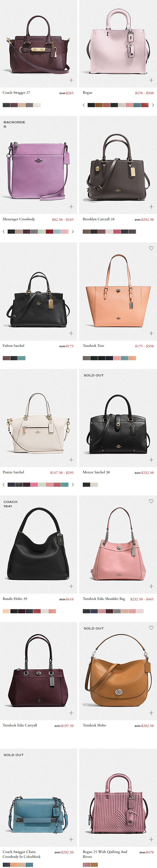
Task: Toggle wishlist heart on Turnlock Edie Shoulder Bag
Action: pos(151,501)
